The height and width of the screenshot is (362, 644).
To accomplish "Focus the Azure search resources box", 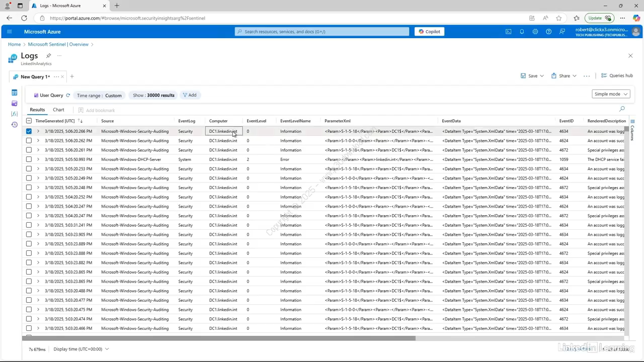I will pos(322,31).
